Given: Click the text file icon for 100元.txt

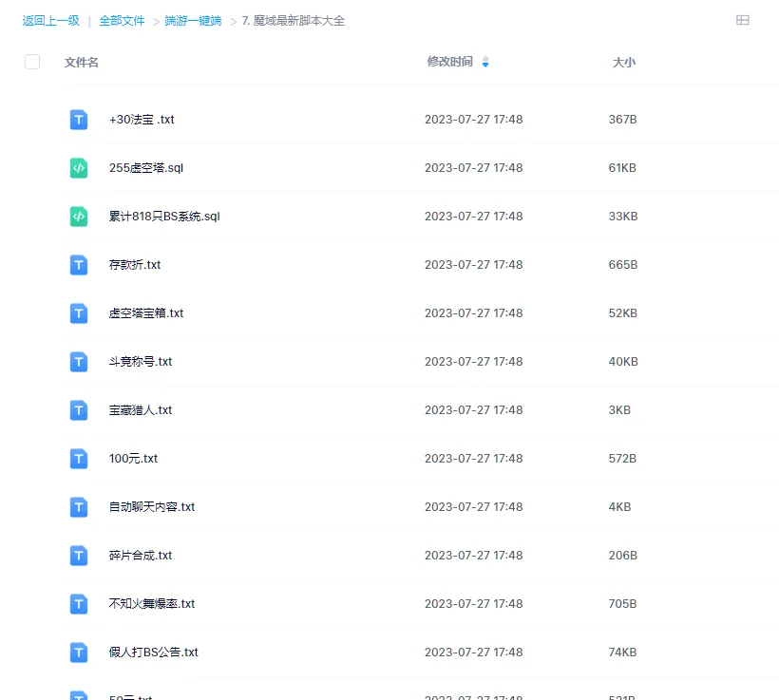Looking at the screenshot, I should click(79, 459).
